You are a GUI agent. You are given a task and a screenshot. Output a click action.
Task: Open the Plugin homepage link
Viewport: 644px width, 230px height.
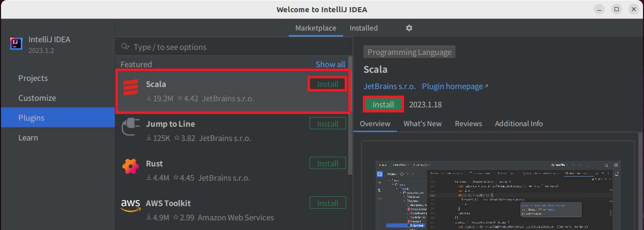tap(455, 87)
